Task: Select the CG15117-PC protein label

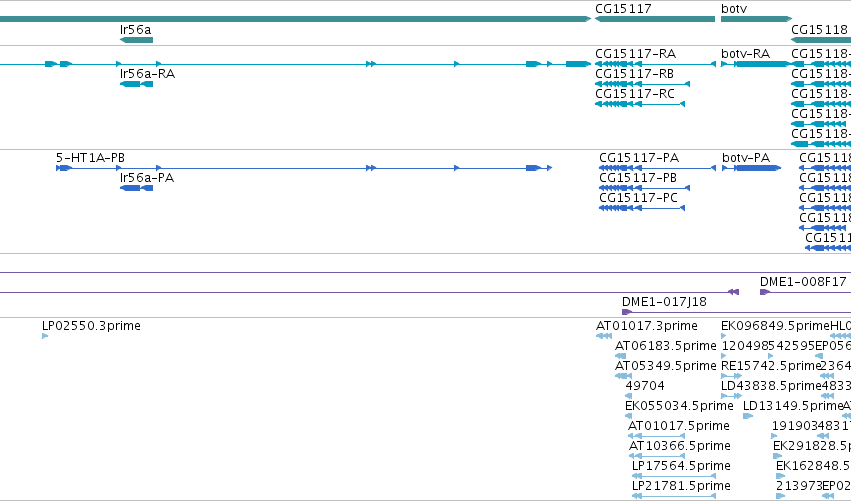Action: pyautogui.click(x=638, y=198)
